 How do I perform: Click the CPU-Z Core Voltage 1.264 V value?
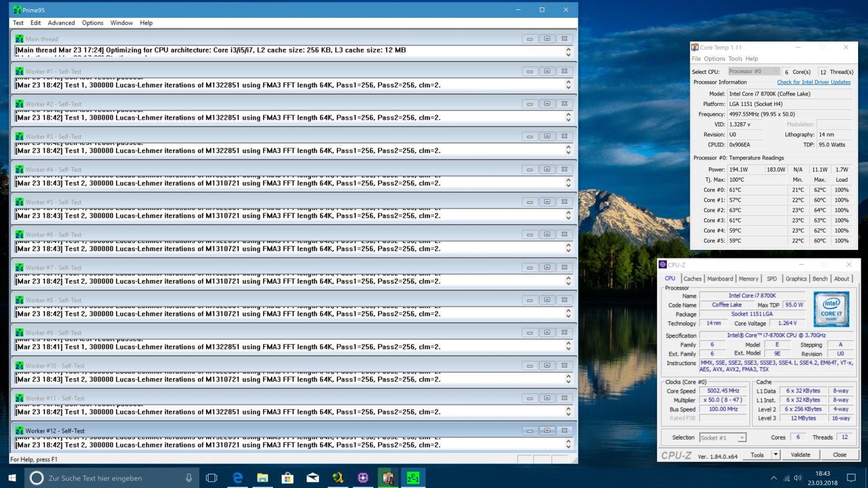(x=787, y=323)
